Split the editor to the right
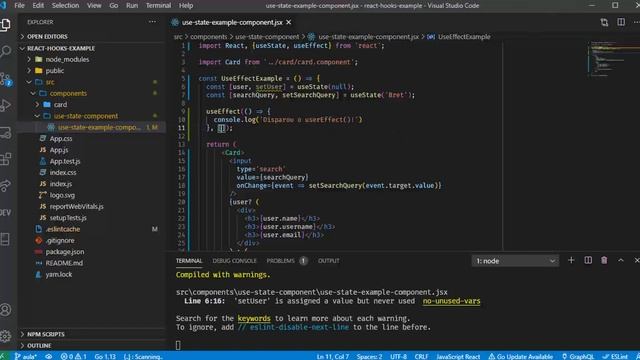The height and width of the screenshot is (360, 640). (x=621, y=22)
